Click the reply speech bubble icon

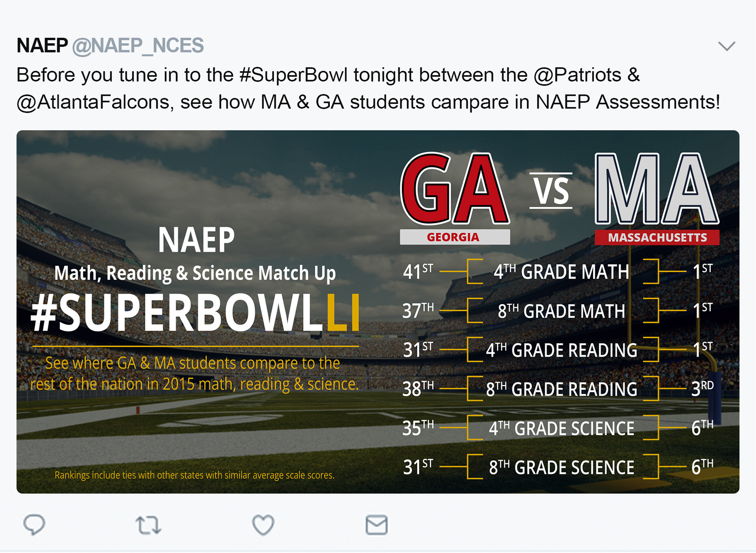coord(34,525)
